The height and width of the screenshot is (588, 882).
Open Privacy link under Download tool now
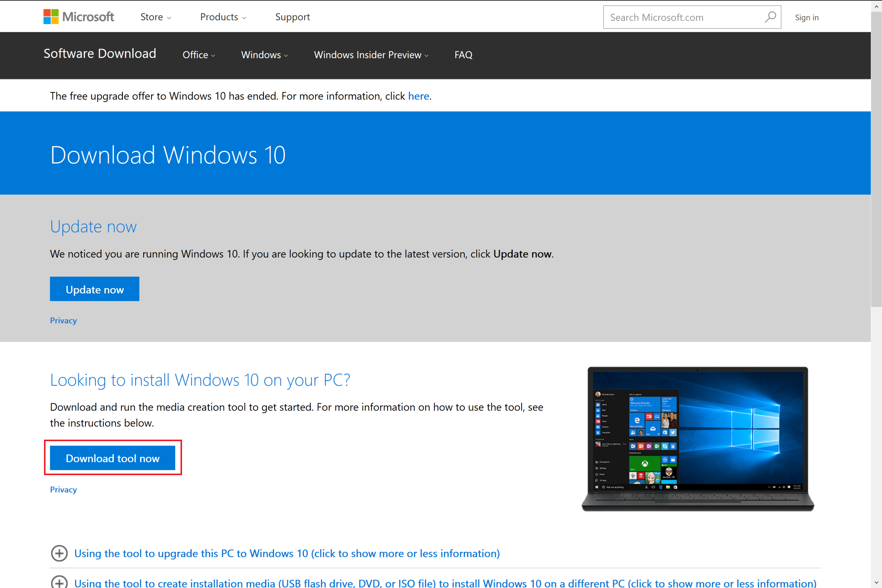63,489
